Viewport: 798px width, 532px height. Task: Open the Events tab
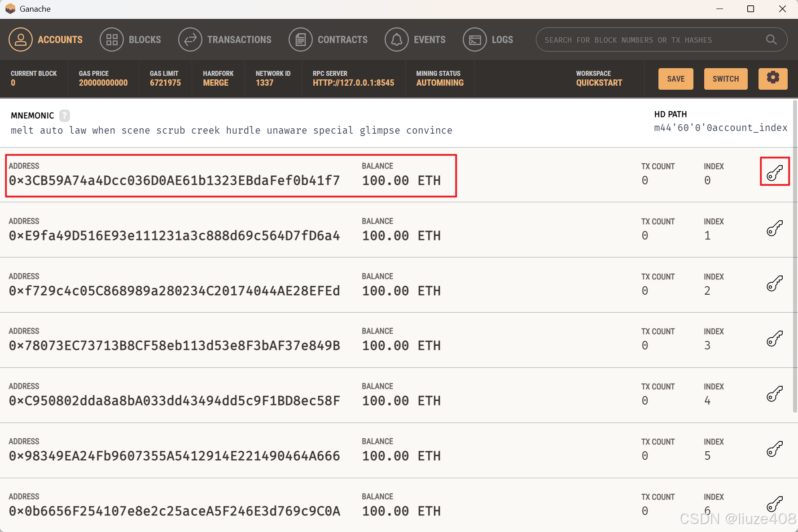click(415, 39)
